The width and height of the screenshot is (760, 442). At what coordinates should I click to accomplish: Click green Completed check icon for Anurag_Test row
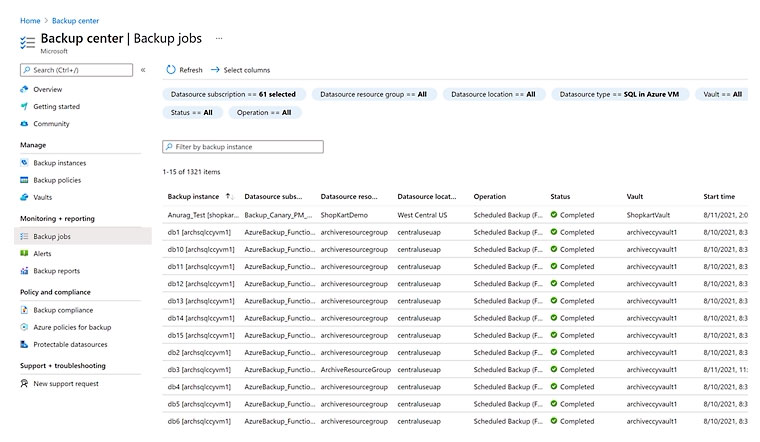point(554,215)
